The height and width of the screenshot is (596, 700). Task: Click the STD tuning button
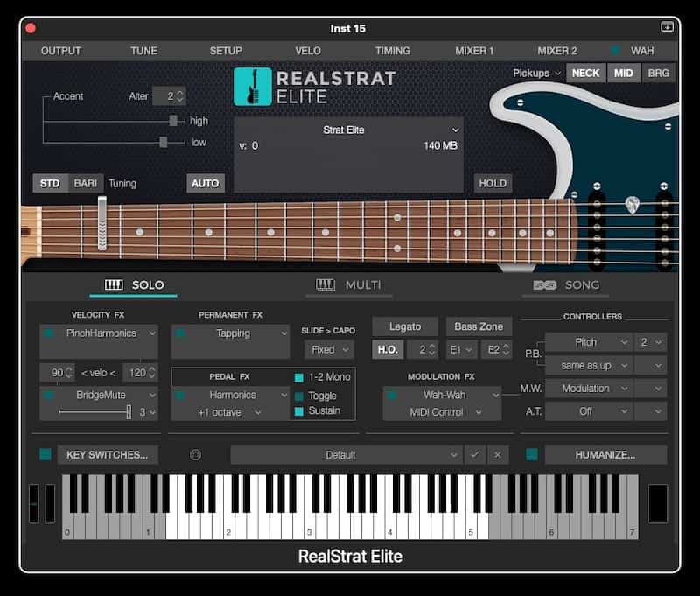pyautogui.click(x=50, y=184)
